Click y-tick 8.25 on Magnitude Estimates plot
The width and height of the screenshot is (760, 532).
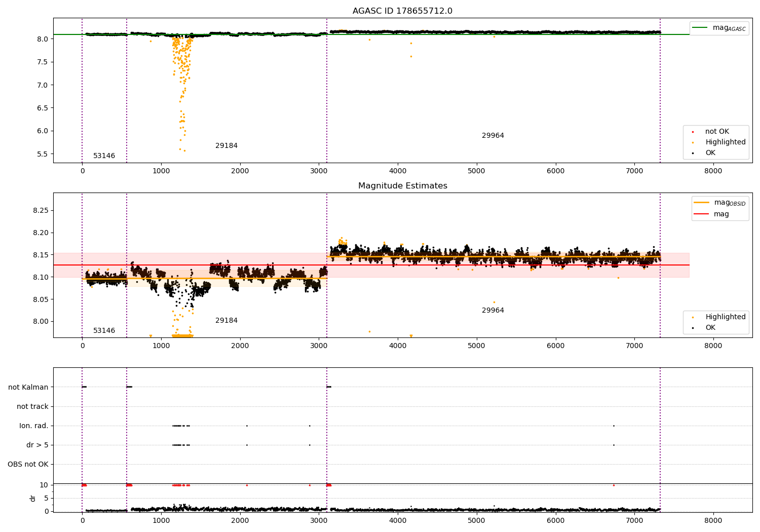(41, 211)
